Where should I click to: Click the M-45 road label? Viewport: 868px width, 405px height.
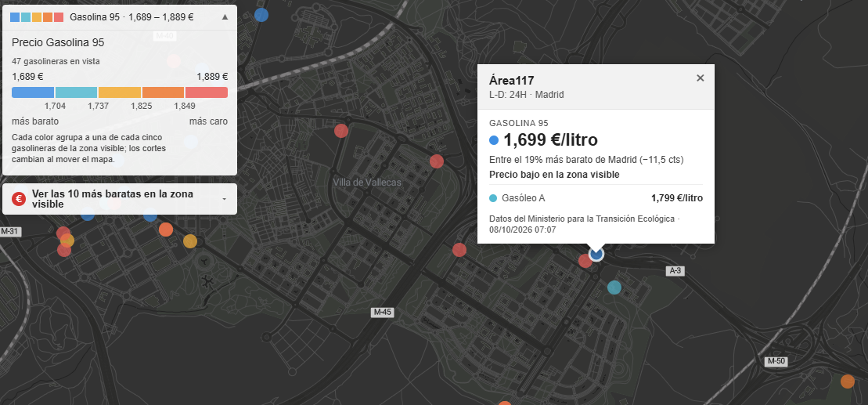(383, 313)
